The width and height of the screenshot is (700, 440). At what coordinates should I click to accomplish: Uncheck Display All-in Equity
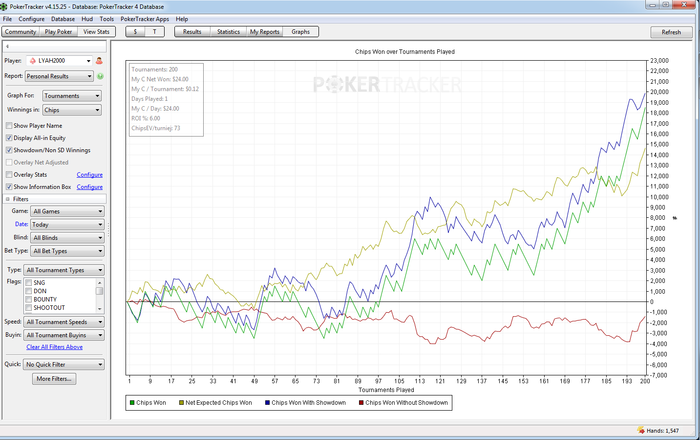pos(9,137)
